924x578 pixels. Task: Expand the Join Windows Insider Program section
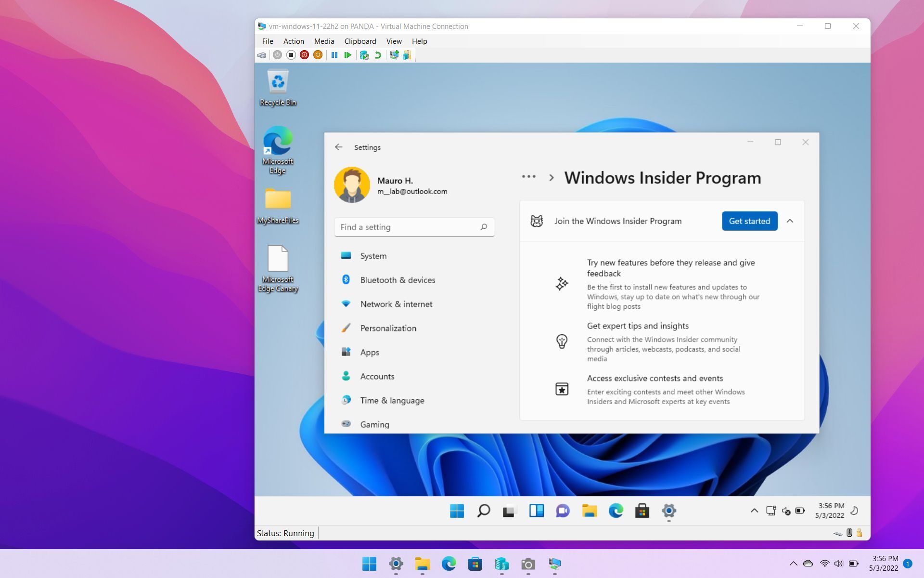(790, 221)
